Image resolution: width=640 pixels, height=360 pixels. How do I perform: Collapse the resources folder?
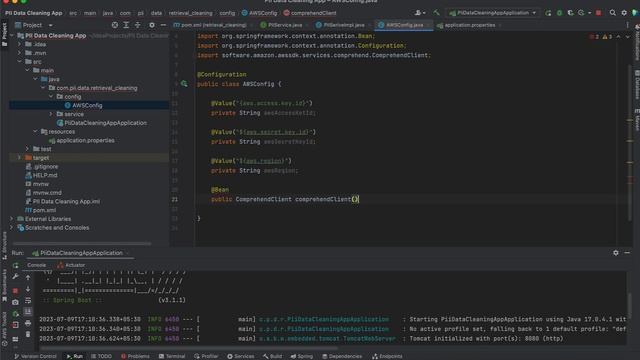tap(36, 131)
